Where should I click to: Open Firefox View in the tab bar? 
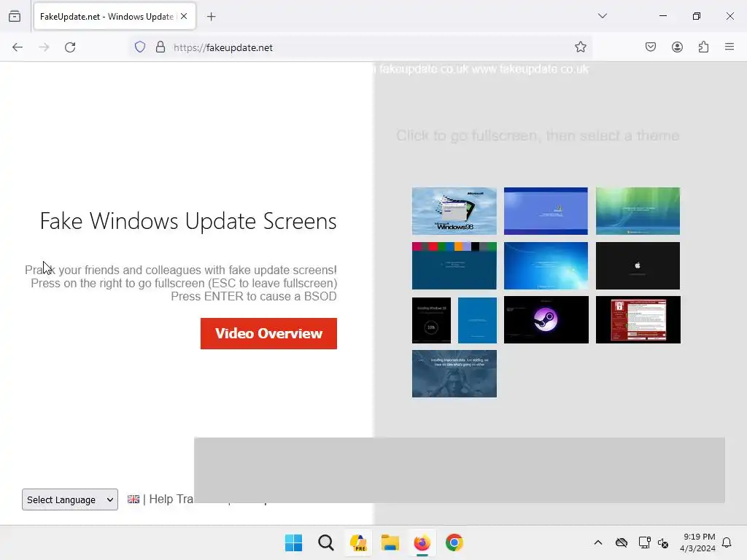pyautogui.click(x=15, y=16)
